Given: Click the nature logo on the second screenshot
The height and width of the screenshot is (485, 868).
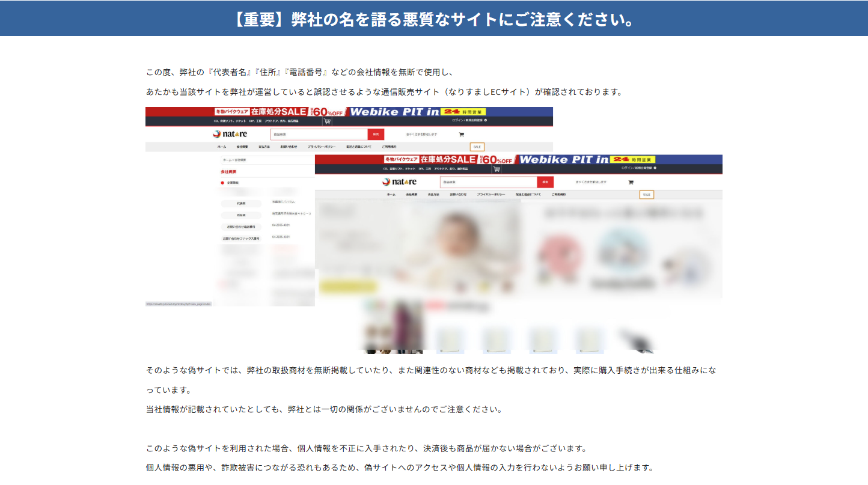Looking at the screenshot, I should 399,181.
